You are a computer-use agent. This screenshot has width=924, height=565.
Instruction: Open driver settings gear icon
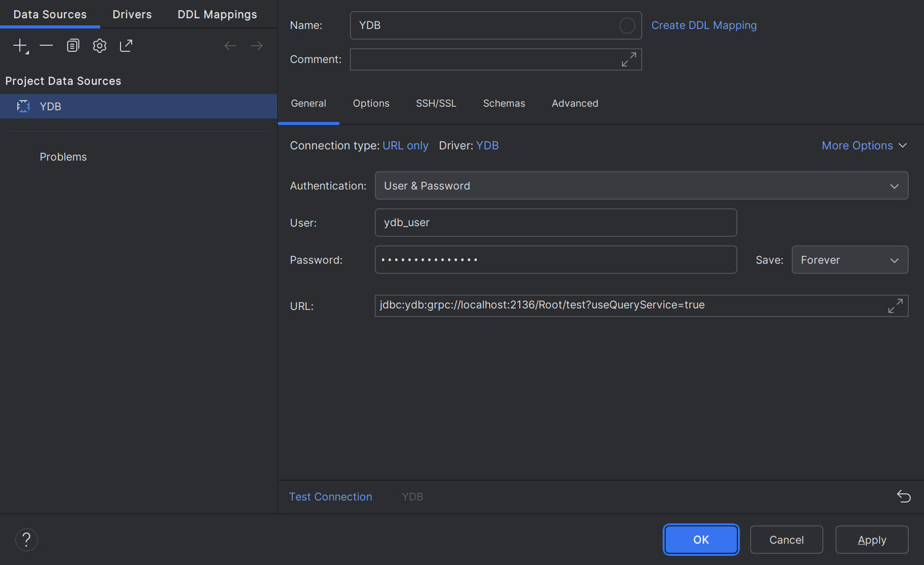tap(100, 46)
